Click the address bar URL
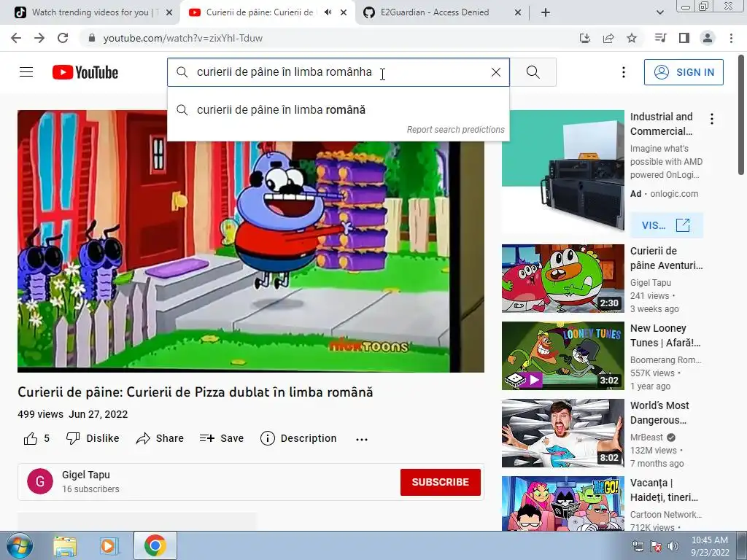Viewport: 747px width, 560px height. (x=183, y=38)
